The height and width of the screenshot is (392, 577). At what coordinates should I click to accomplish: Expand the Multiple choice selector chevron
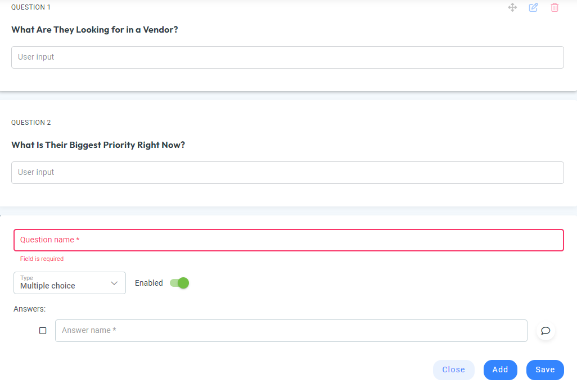(x=115, y=283)
